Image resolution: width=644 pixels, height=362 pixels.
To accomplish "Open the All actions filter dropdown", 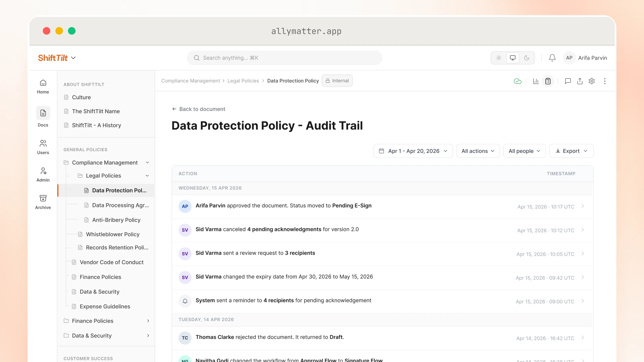I will (478, 151).
